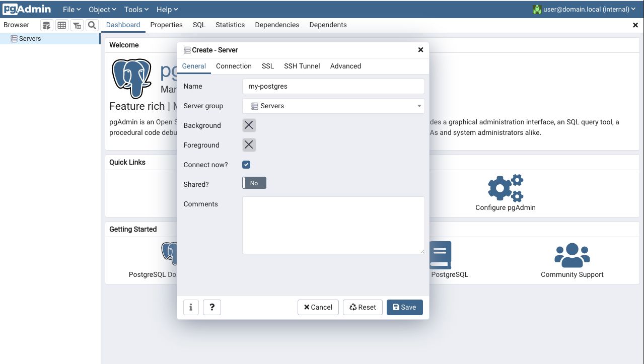Open the File menu
644x364 pixels.
pos(72,9)
